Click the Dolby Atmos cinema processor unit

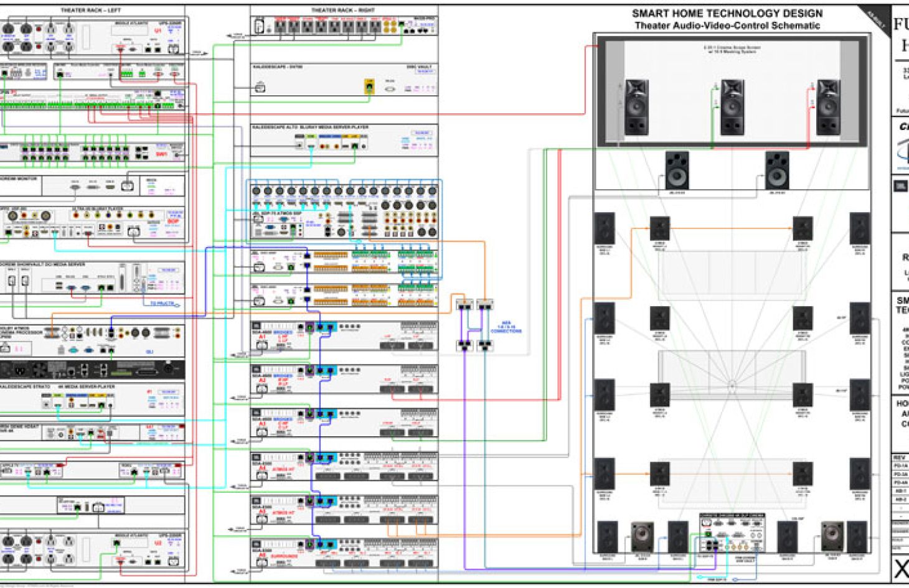pos(92,340)
